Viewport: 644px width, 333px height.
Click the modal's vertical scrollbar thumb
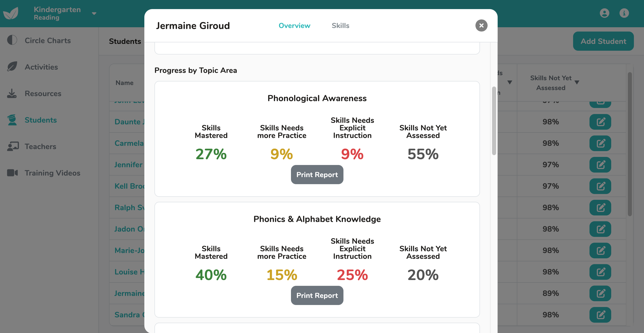coord(494,121)
